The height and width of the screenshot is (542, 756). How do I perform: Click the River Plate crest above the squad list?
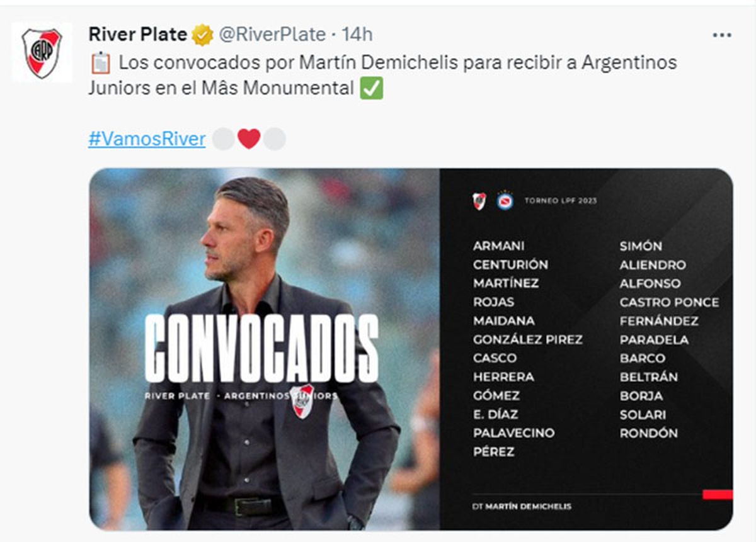[479, 201]
